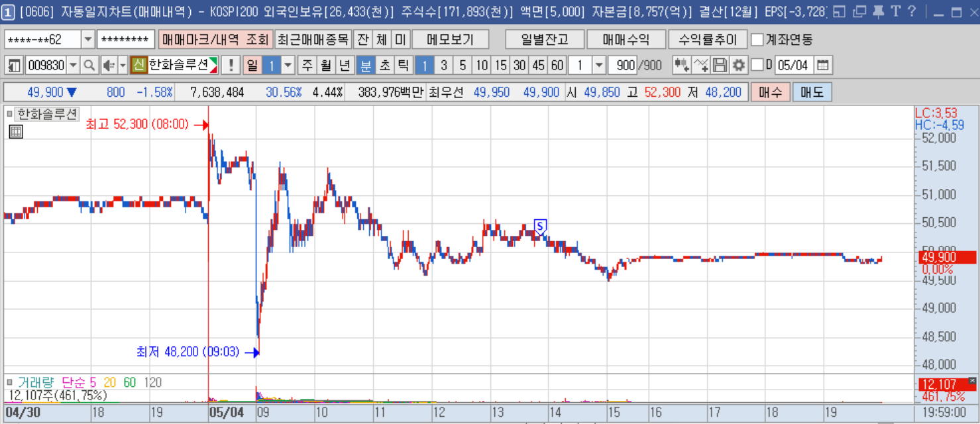Click the exclamation mark info icon
The width and height of the screenshot is (980, 424).
pos(230,66)
